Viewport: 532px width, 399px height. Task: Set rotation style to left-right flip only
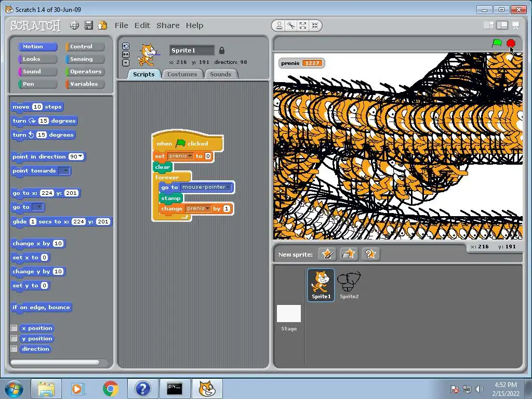coord(126,55)
